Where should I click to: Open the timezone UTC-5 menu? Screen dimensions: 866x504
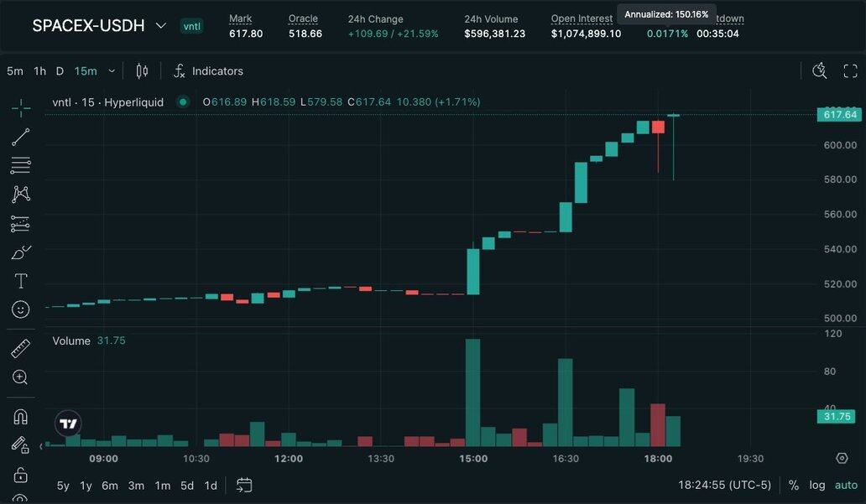coord(724,485)
